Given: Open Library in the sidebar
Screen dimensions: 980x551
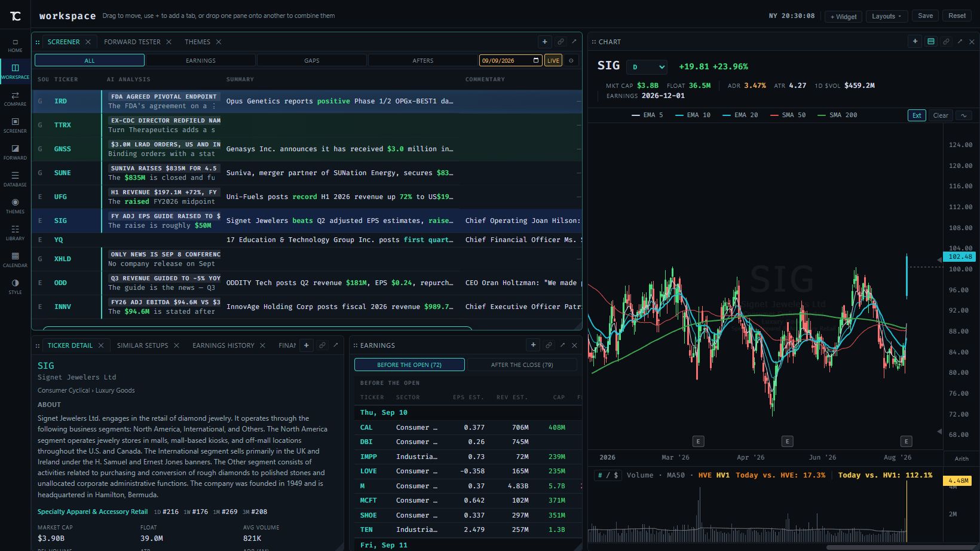Looking at the screenshot, I should [x=15, y=234].
